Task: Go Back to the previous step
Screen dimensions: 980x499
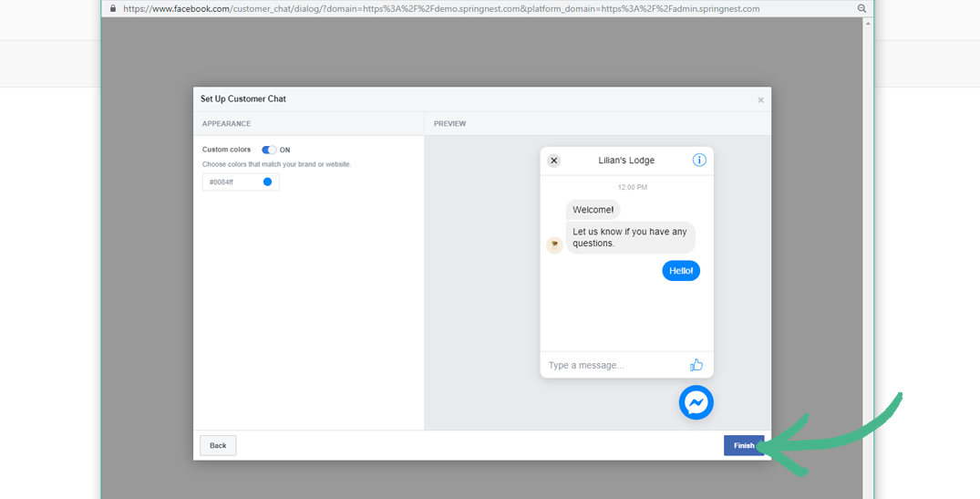Action: pyautogui.click(x=218, y=445)
